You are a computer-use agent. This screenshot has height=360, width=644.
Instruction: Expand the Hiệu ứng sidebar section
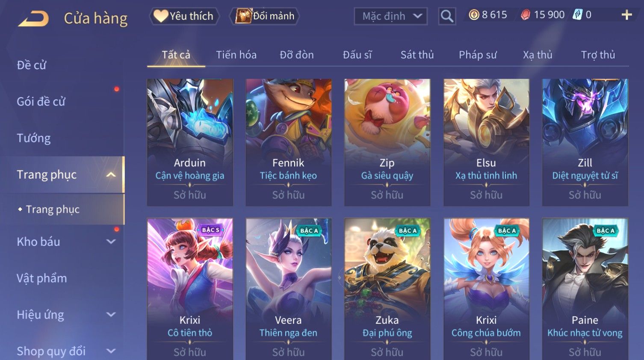coord(111,315)
